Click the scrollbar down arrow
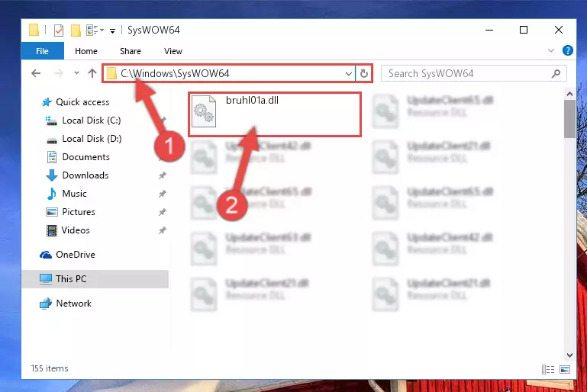This screenshot has height=392, width=587. pos(569,355)
